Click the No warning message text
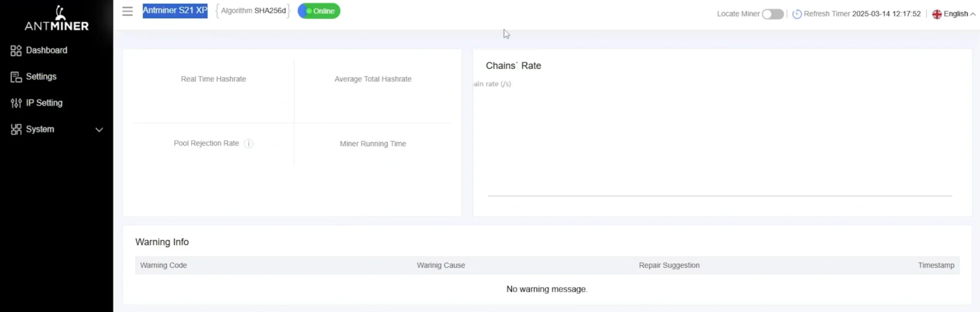 (x=547, y=289)
